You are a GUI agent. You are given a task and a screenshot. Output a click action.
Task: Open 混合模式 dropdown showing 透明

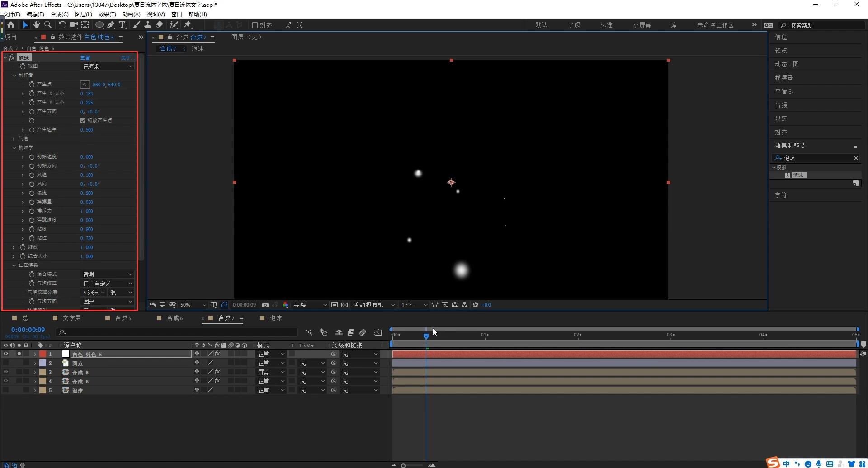click(107, 274)
